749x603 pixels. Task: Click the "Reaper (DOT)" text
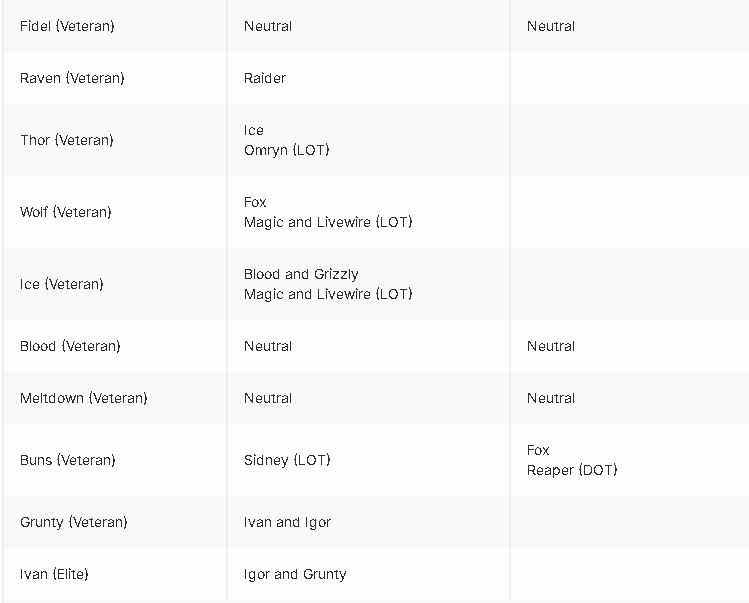pyautogui.click(x=572, y=470)
